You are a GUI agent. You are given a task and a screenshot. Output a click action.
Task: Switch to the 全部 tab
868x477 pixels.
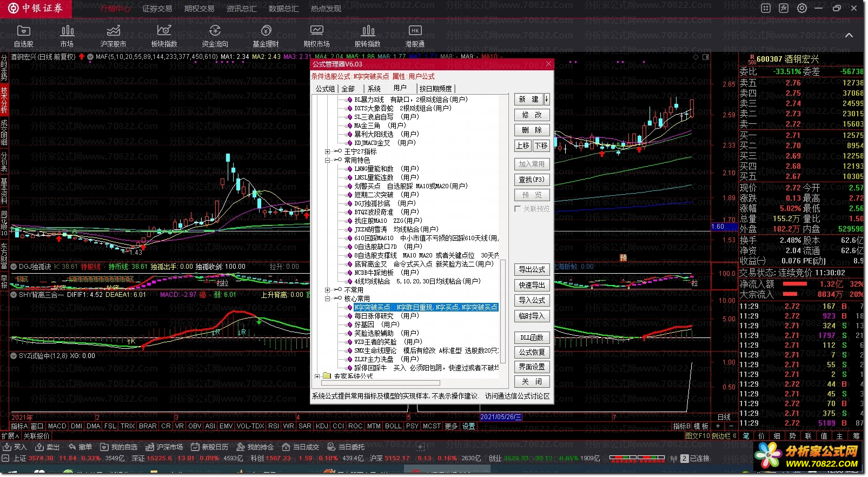[x=349, y=89]
